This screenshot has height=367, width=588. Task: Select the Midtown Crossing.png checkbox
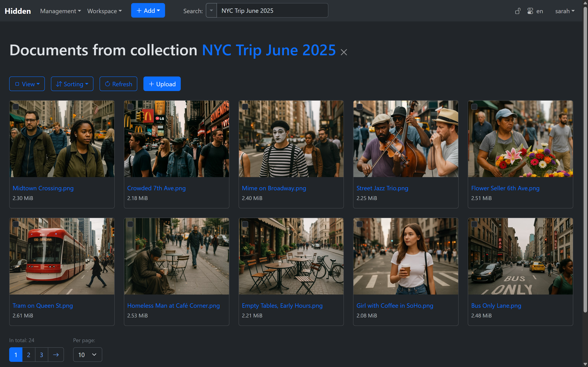16,107
